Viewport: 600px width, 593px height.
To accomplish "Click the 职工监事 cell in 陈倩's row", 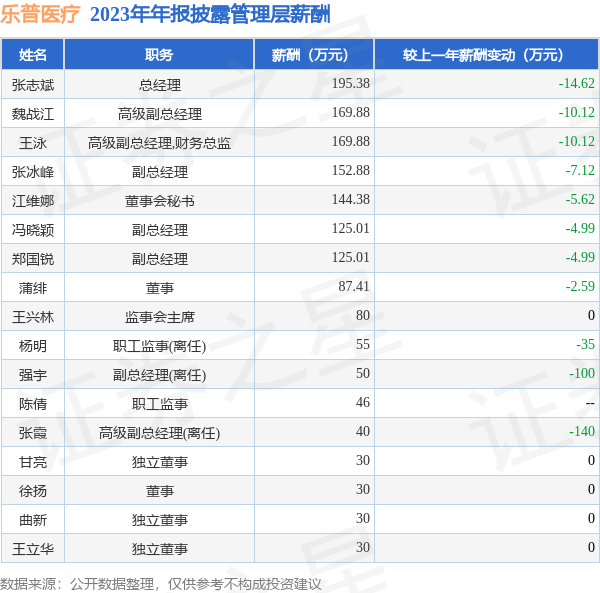I will (x=159, y=404).
